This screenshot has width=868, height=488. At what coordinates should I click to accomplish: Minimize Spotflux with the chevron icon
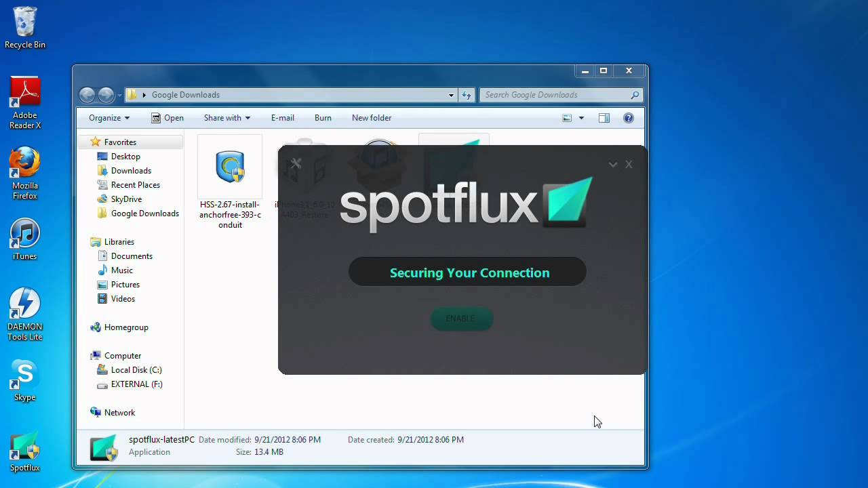613,165
